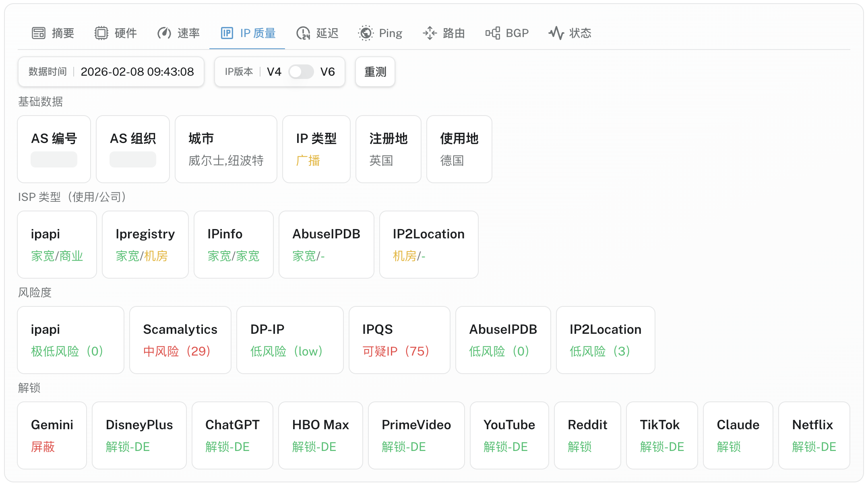
Task: Click the speed (速率) gauge icon
Action: tap(164, 33)
